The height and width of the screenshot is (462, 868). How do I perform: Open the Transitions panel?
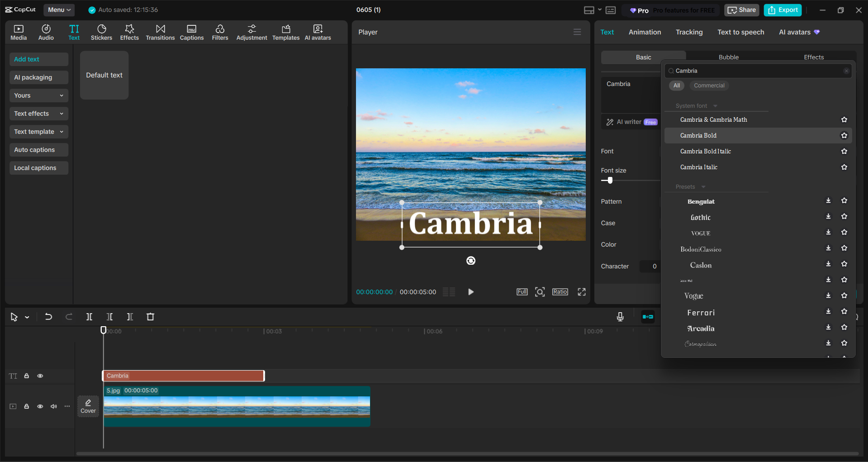coord(160,32)
